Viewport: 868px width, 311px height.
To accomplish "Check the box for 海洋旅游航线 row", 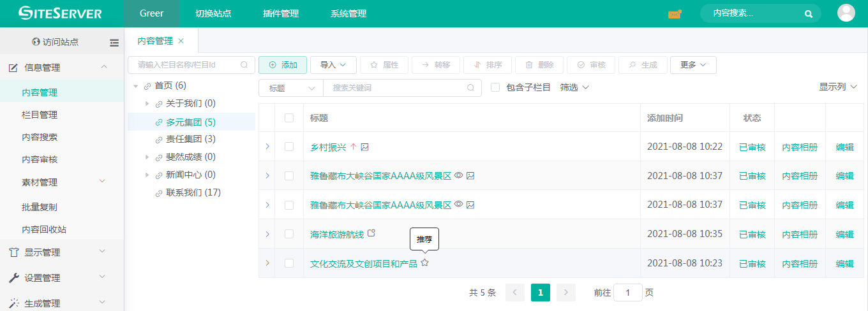I will [x=289, y=234].
